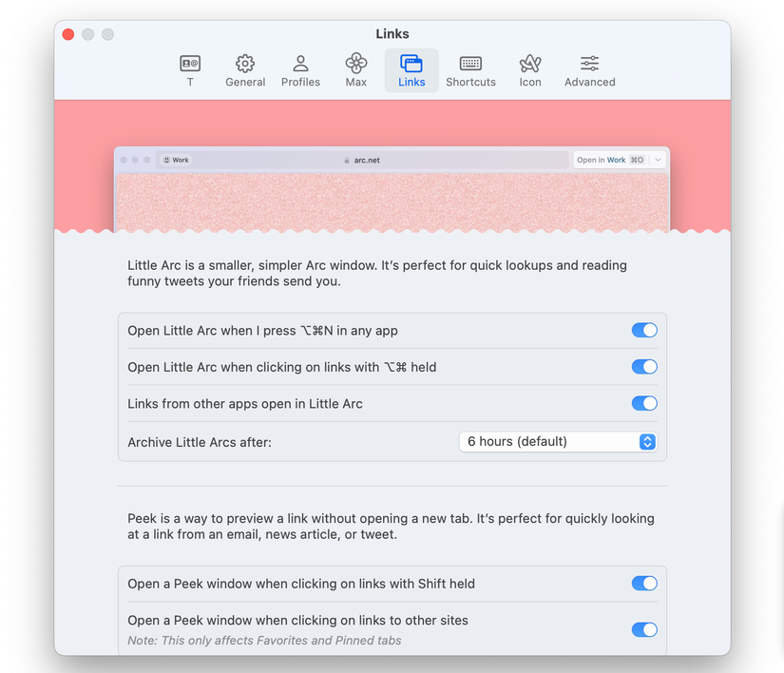Disable Peek window for Shift-clicked links
This screenshot has height=673, width=784.
644,584
